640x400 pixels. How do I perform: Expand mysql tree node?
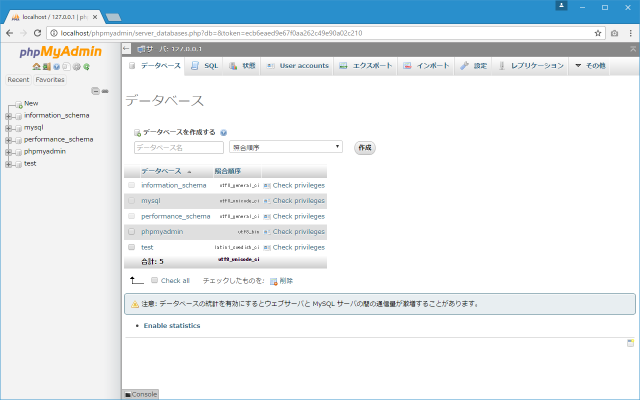tap(8, 128)
